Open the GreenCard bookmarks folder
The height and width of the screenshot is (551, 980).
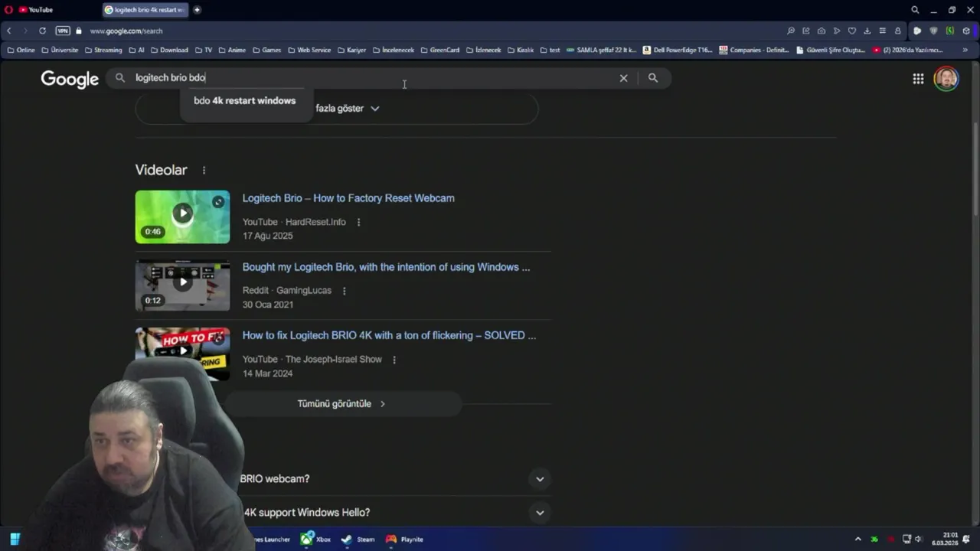(x=439, y=50)
